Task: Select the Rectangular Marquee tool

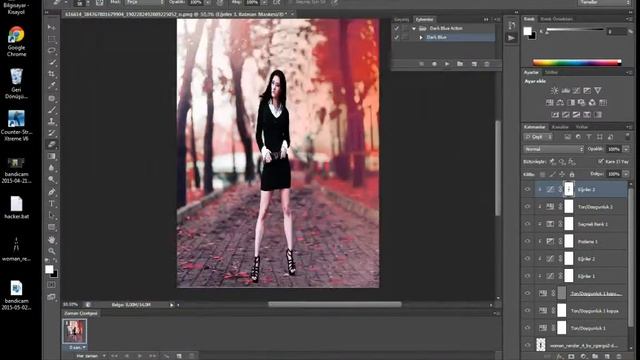Action: tap(51, 39)
